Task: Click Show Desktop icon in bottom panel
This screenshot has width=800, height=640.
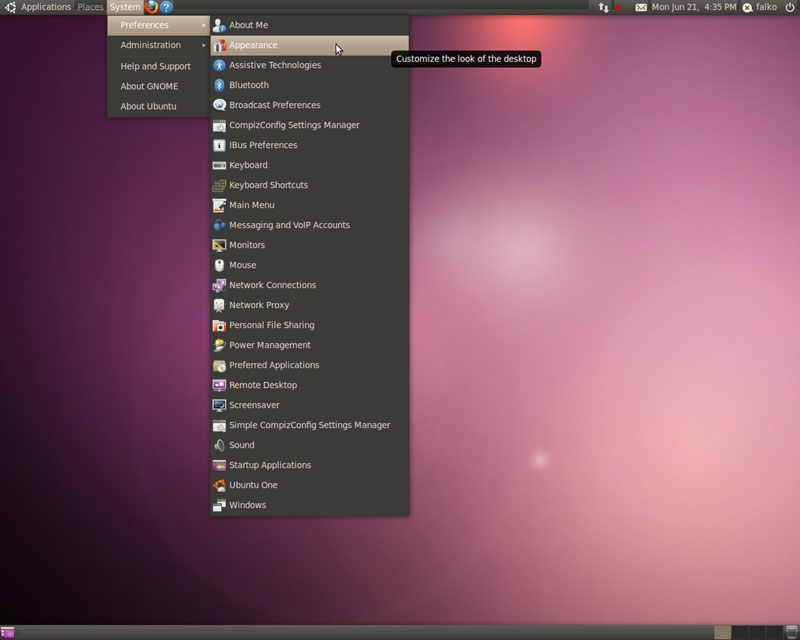Action: click(x=8, y=632)
